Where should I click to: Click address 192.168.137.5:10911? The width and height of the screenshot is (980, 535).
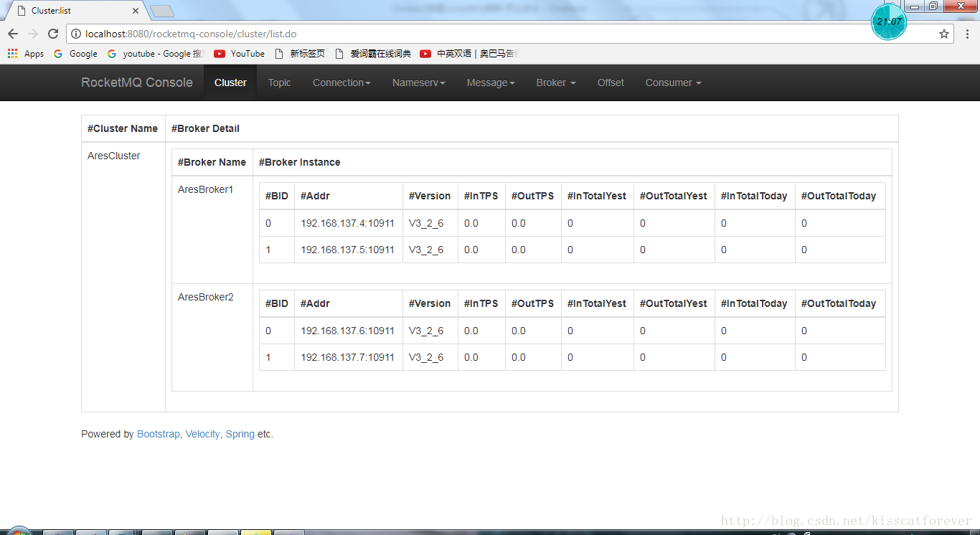[x=347, y=250]
